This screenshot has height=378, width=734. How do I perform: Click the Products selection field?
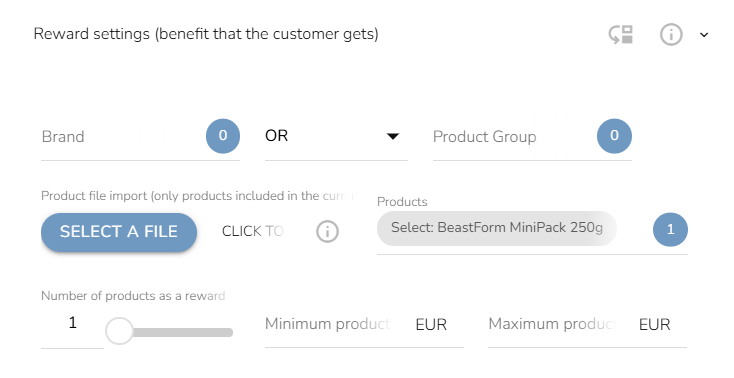pos(532,230)
